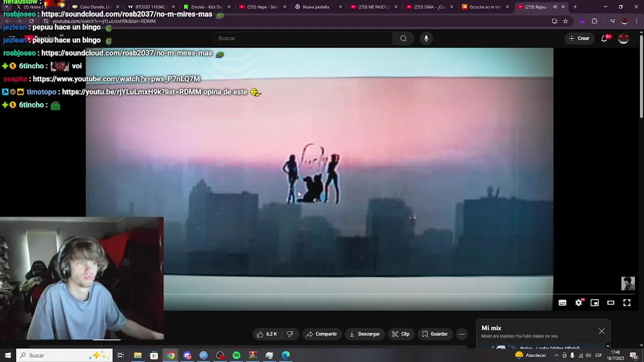Like the video with 6,2 K likes

(x=267, y=334)
